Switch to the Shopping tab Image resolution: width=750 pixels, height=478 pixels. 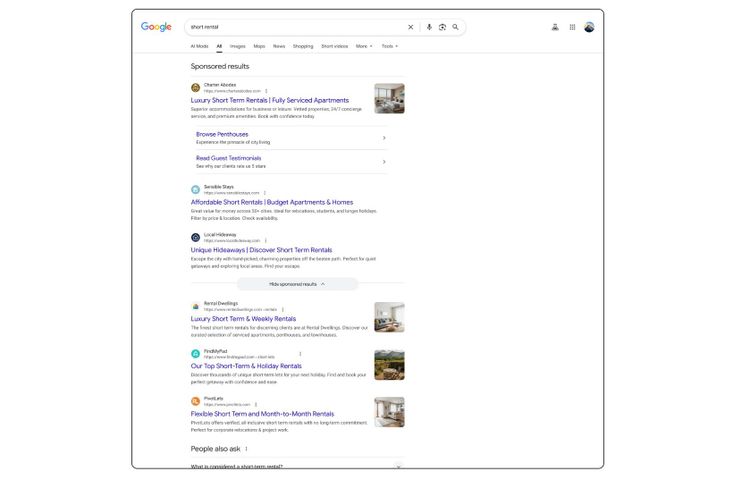coord(302,46)
